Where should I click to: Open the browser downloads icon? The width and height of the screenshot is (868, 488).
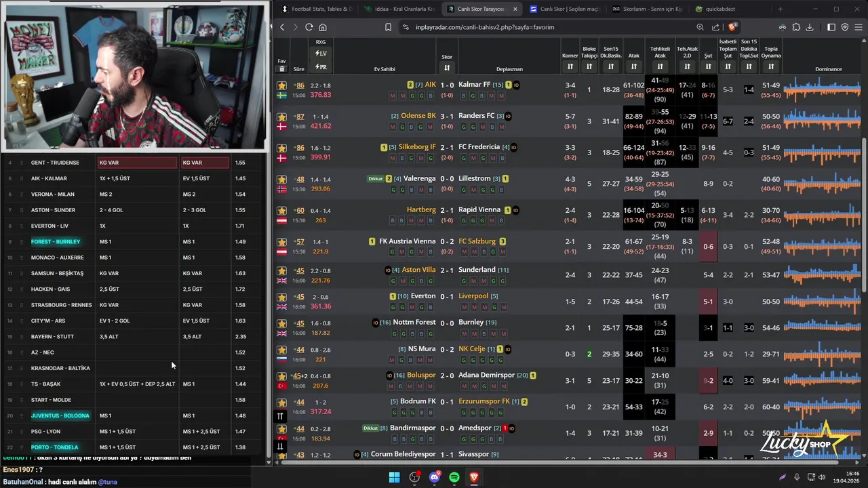point(809,27)
